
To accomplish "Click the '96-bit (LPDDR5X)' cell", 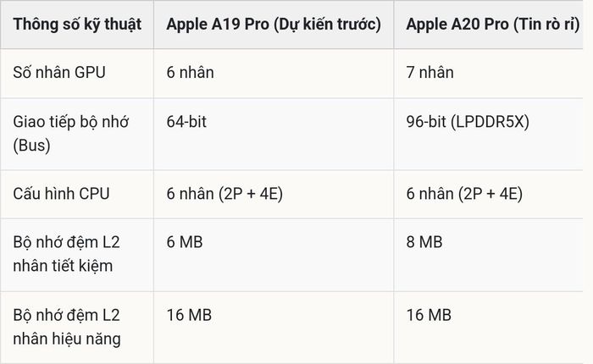I will tap(468, 122).
